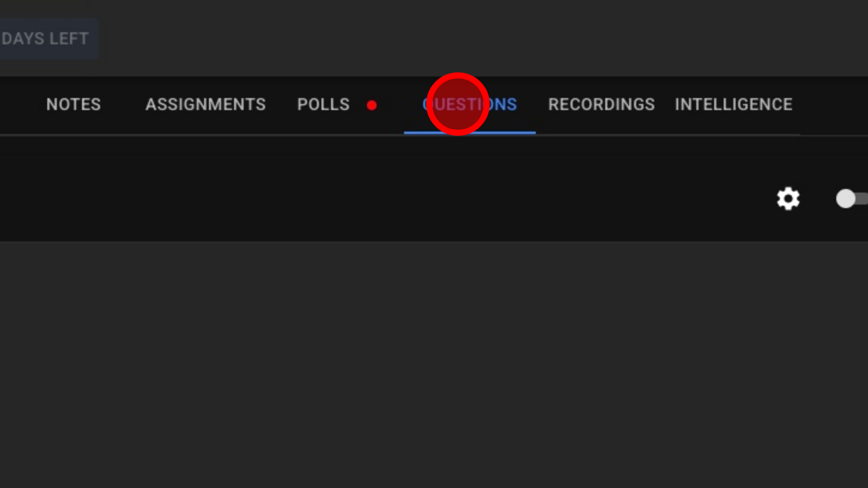The width and height of the screenshot is (868, 488).
Task: Enable the slider switch at right edge
Action: click(852, 199)
